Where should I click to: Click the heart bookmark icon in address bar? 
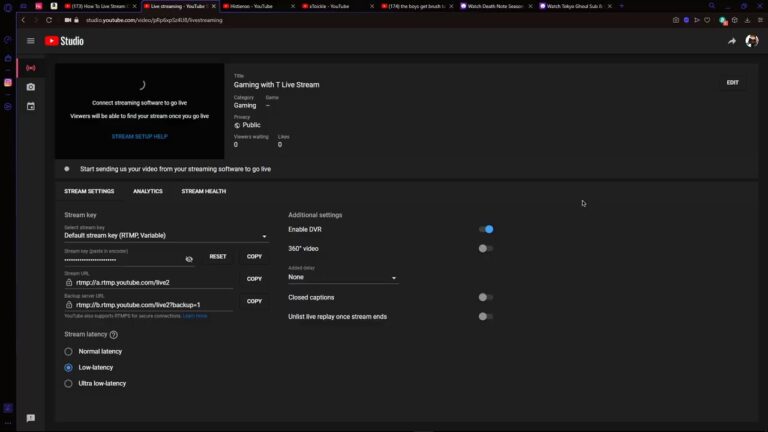(x=707, y=20)
